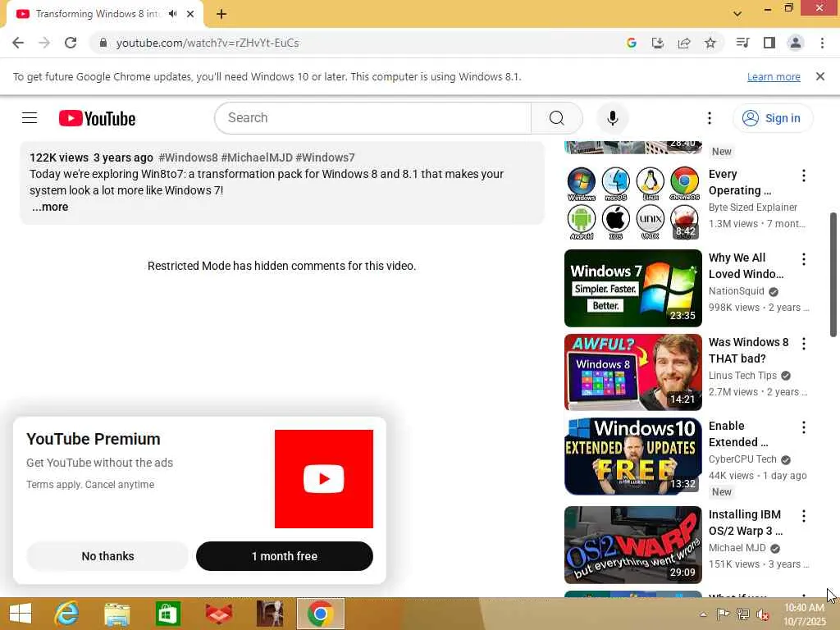Open the Windows Store taskbar icon
This screenshot has height=630, width=840.
coord(167,614)
